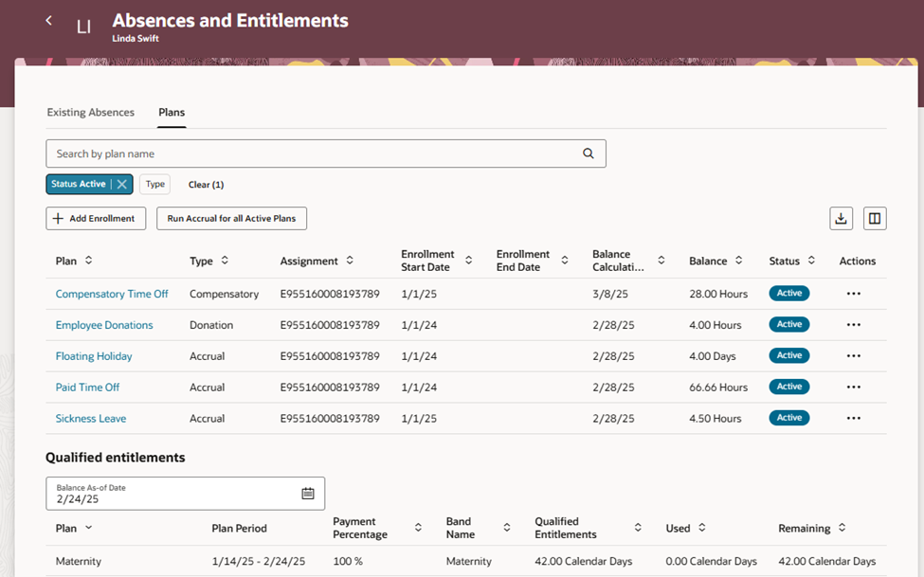The image size is (924, 577).
Task: Sort plans by Balance column
Action: (x=738, y=260)
